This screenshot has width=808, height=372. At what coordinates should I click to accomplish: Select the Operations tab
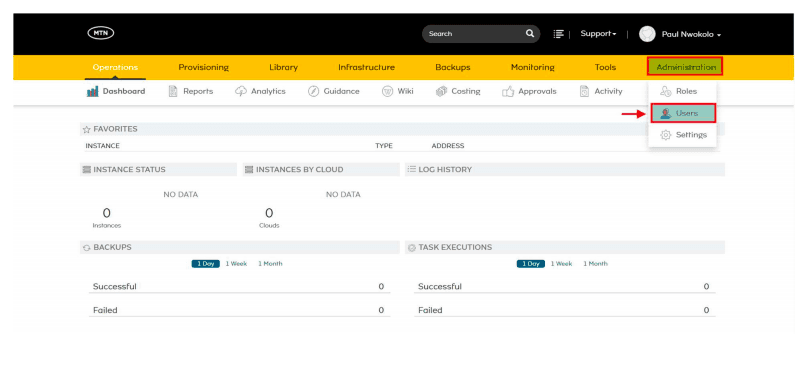click(x=115, y=67)
